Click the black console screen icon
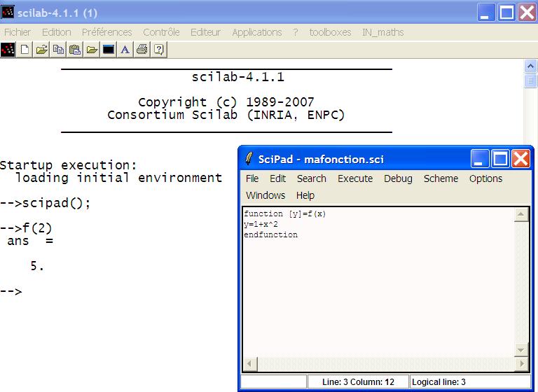The image size is (538, 392). pos(109,50)
